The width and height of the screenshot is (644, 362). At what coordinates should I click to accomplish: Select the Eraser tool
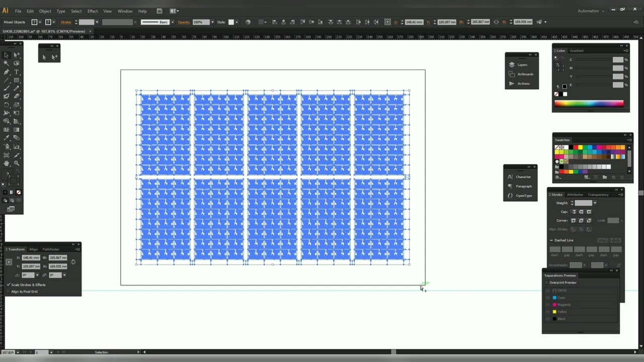[x=17, y=96]
